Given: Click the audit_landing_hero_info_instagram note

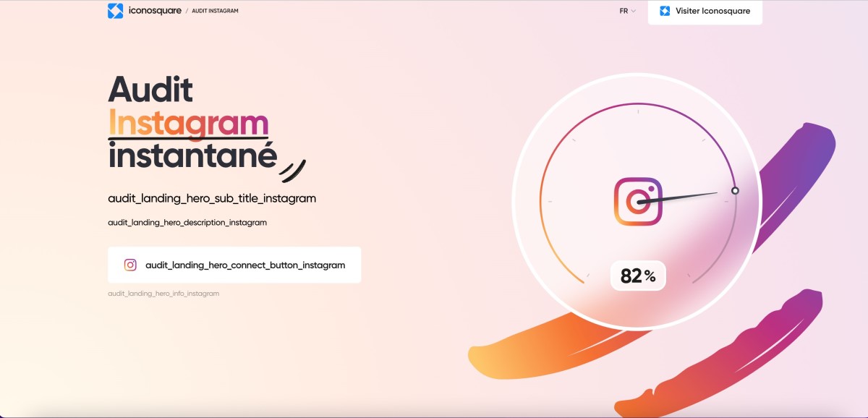Looking at the screenshot, I should point(163,294).
